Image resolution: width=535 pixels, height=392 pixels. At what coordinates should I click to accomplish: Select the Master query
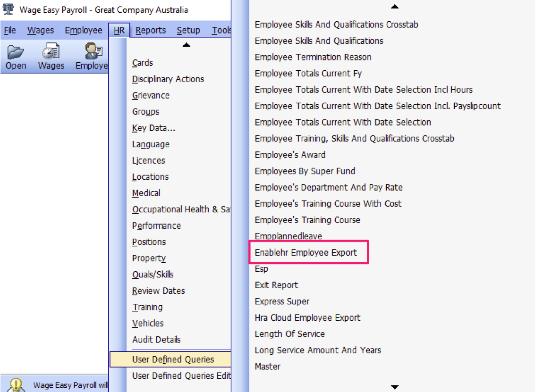pyautogui.click(x=267, y=367)
